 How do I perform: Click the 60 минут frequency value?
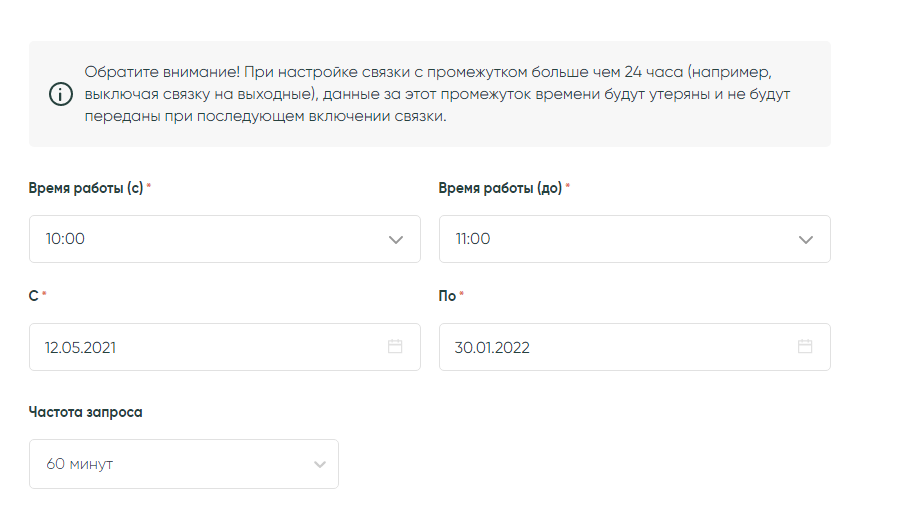click(x=79, y=465)
